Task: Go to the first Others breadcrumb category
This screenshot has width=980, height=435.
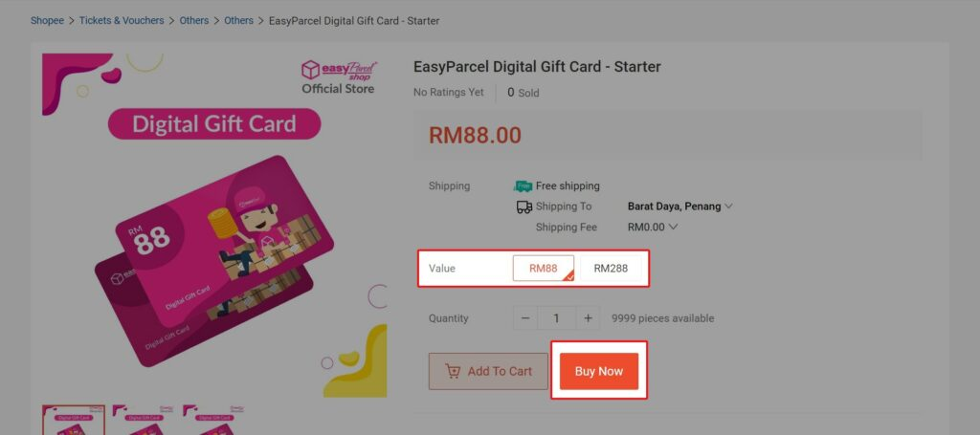Action: pos(194,21)
